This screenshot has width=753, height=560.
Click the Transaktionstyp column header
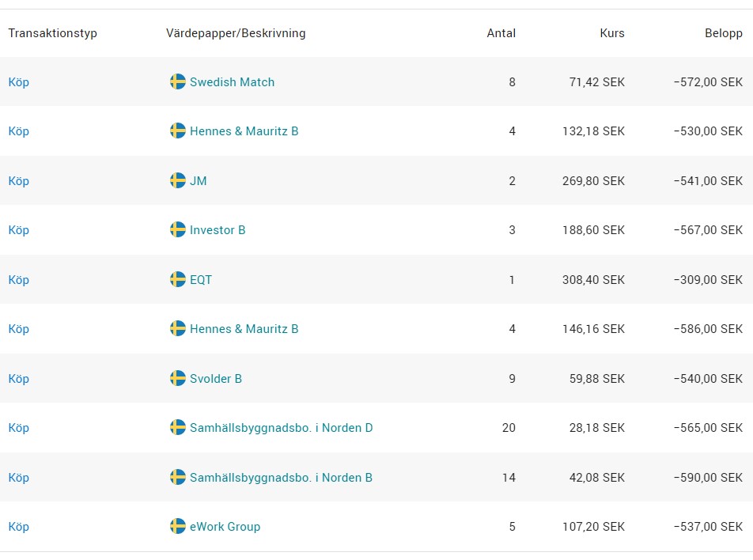(52, 33)
